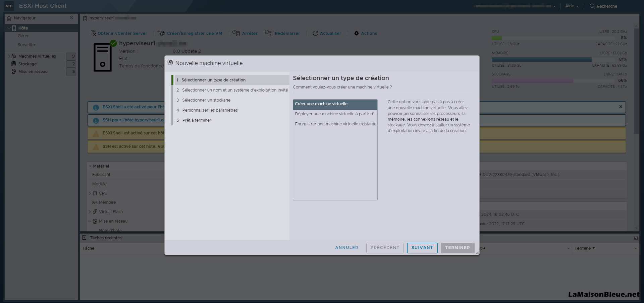644x303 pixels.
Task: Click the Tâches récentes panel icon
Action: click(85, 238)
